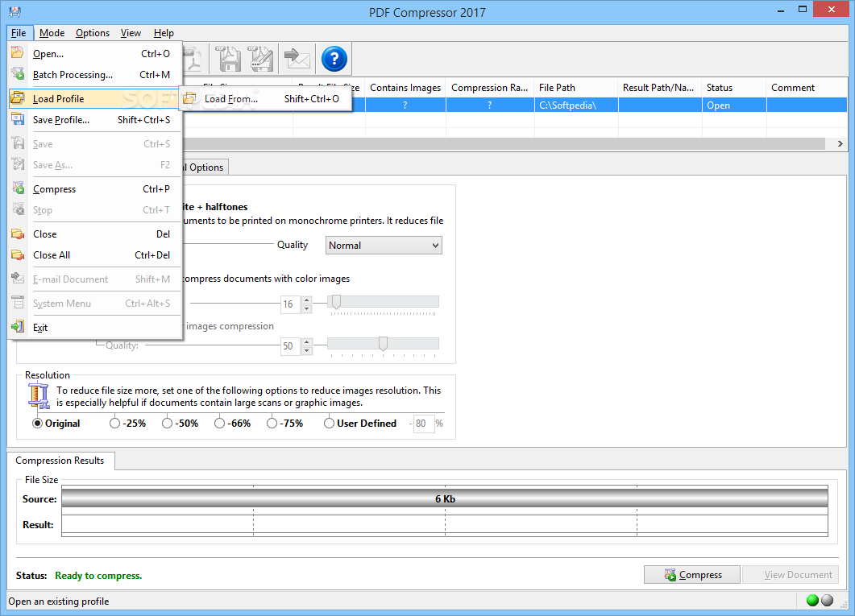The image size is (855, 616).
Task: Click the 'C:\Softpedia\' file path cell
Action: (x=576, y=105)
